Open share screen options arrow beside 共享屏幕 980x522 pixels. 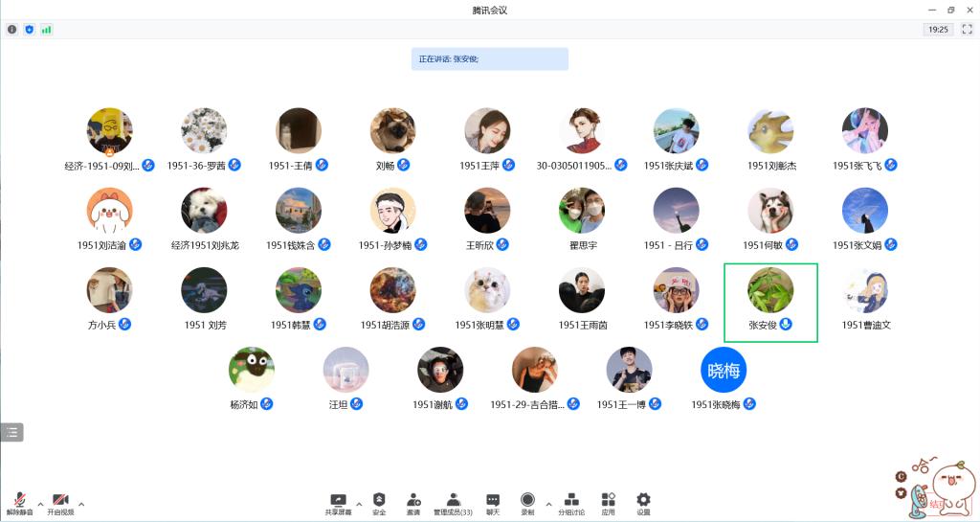point(359,503)
